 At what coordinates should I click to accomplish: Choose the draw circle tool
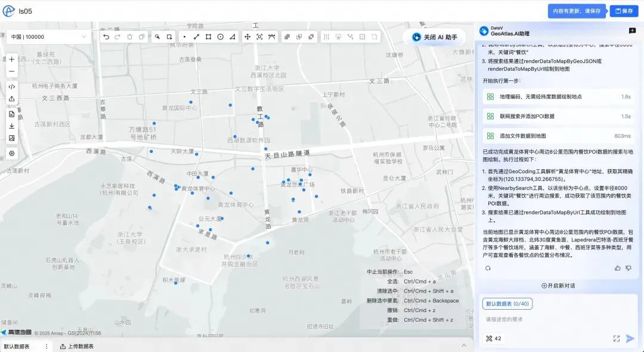220,37
